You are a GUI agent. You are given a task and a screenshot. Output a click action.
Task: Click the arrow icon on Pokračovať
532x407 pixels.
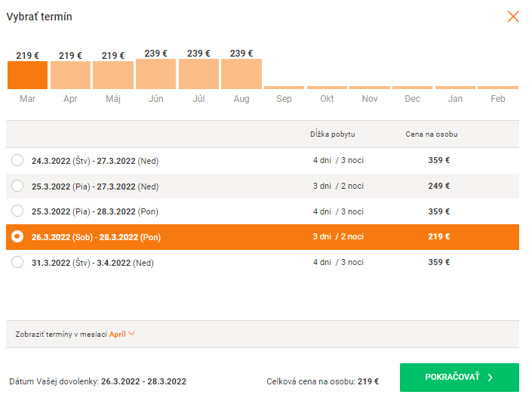pos(490,378)
